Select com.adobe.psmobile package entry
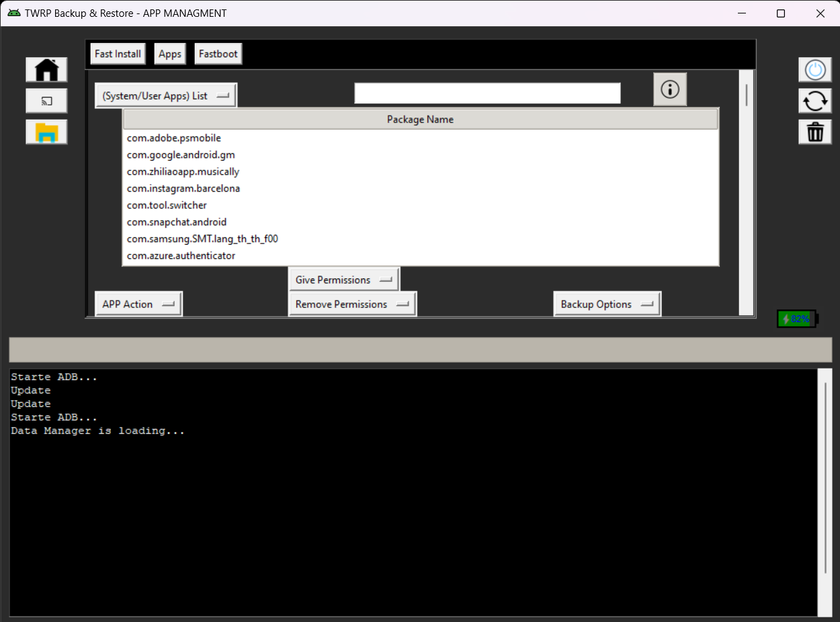 (x=173, y=138)
